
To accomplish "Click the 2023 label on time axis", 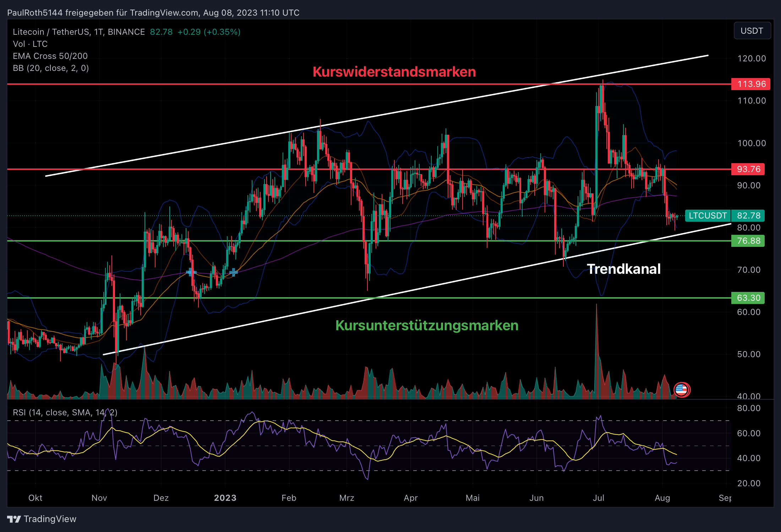I will click(x=225, y=498).
